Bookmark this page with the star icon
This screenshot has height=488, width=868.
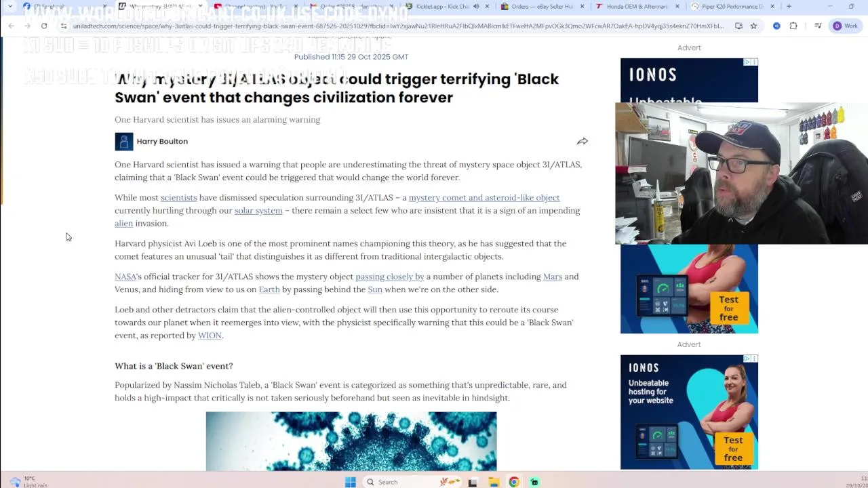coord(753,26)
